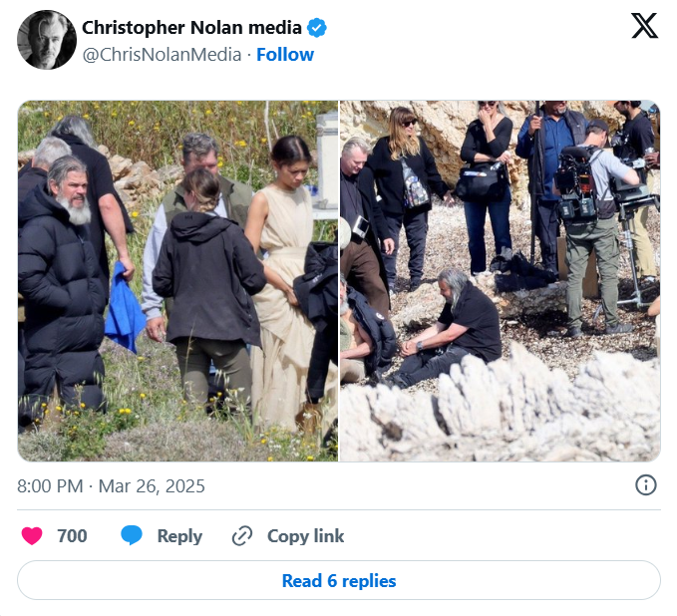
Task: Open the @ChrisNolanMedia handle link
Action: tap(162, 55)
